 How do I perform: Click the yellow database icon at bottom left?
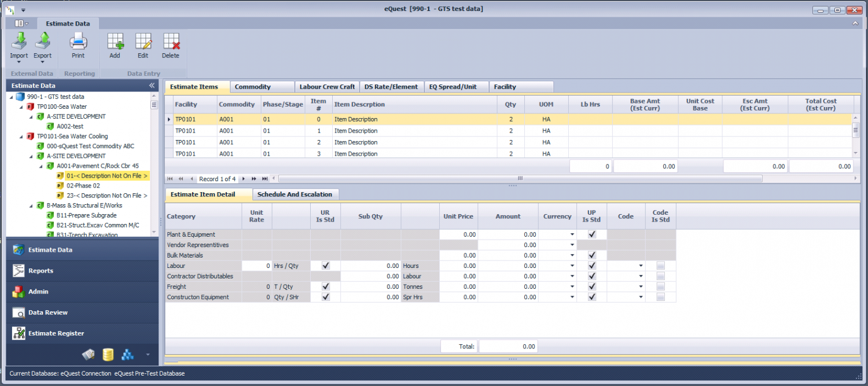tap(108, 355)
